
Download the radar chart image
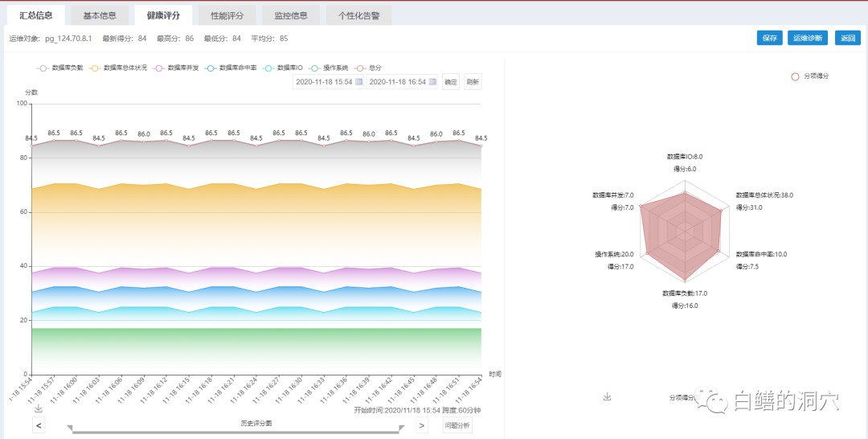pos(608,397)
